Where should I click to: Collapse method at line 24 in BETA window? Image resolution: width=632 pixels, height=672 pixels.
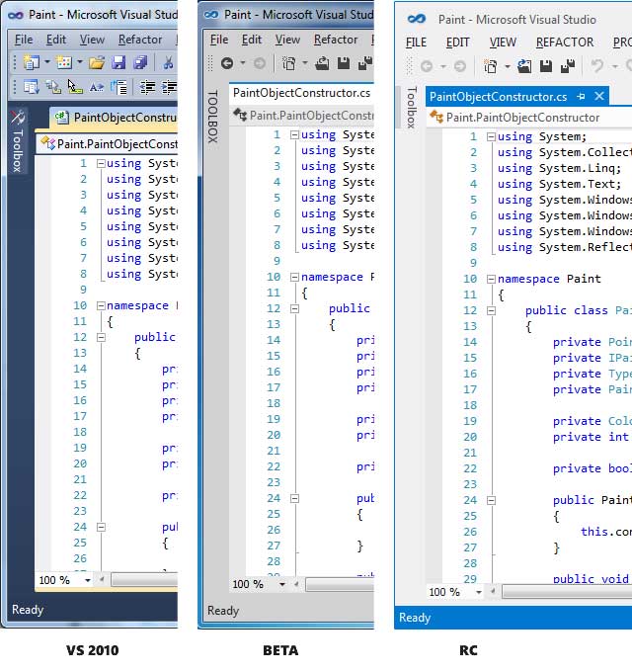click(x=294, y=498)
